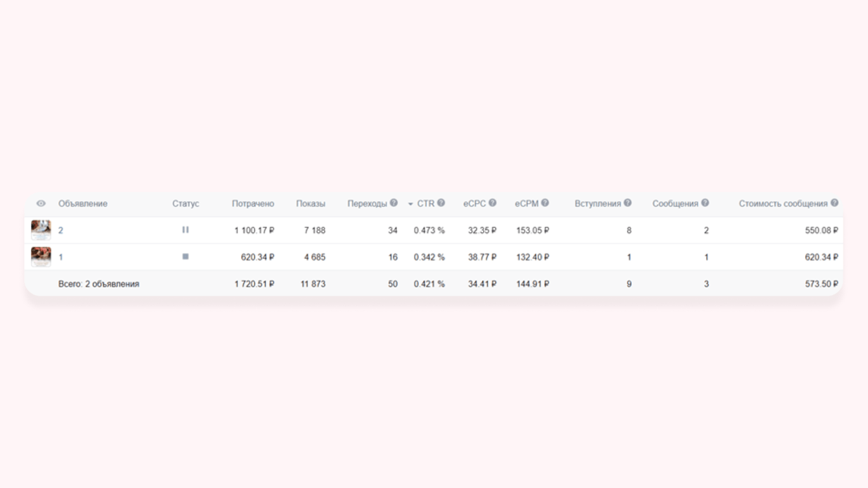Open the help icon next to CTR
Viewport: 868px width, 488px height.
coord(441,203)
